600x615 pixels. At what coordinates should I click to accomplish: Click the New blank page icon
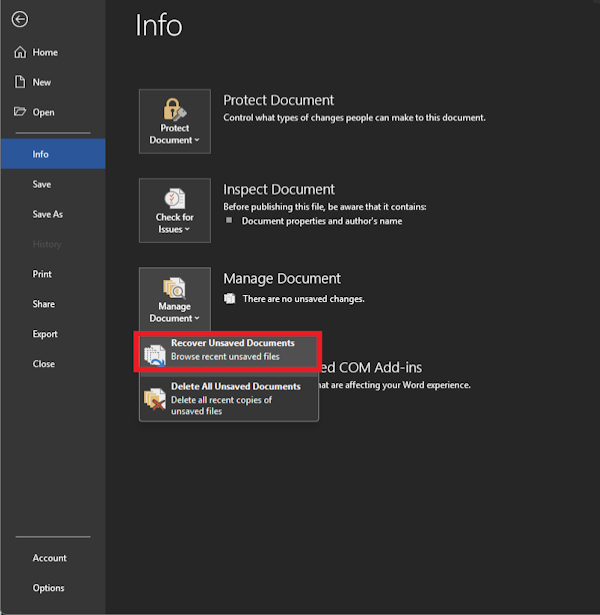click(20, 82)
